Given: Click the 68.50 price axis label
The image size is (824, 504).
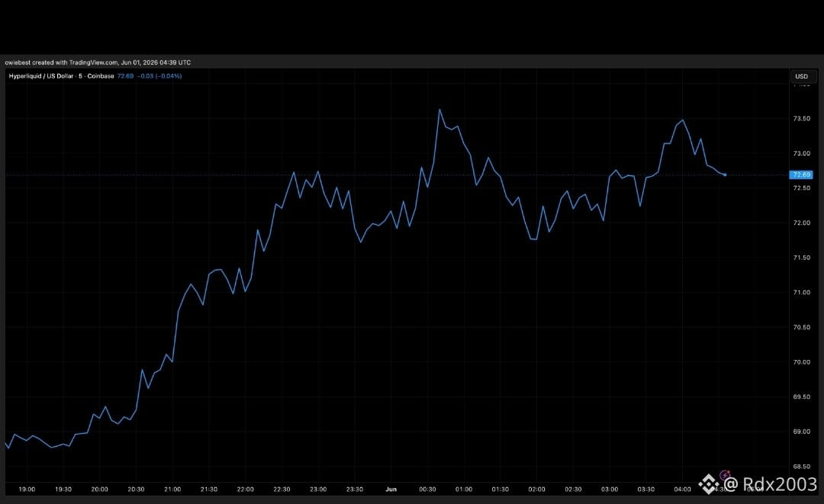Looking at the screenshot, I should point(801,466).
